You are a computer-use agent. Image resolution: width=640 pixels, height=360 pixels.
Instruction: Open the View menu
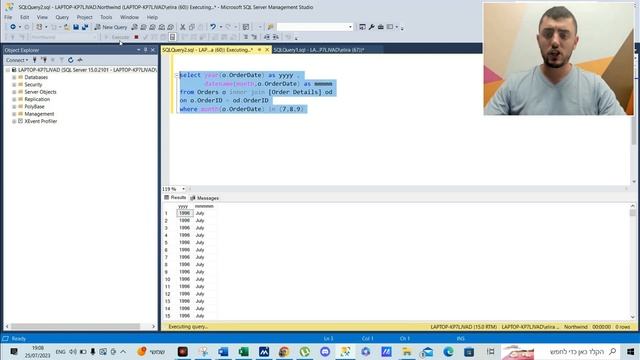pos(42,17)
